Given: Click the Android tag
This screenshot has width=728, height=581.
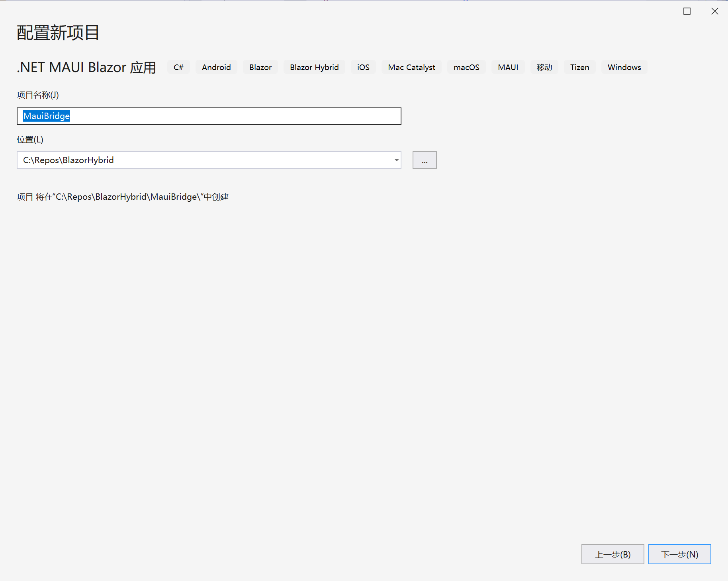Looking at the screenshot, I should pyautogui.click(x=216, y=67).
